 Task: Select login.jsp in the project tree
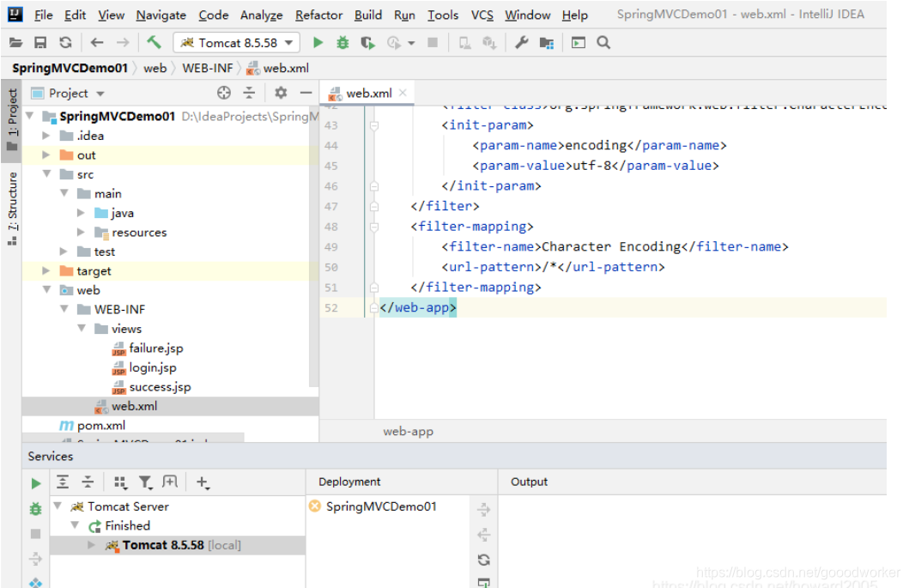[153, 367]
